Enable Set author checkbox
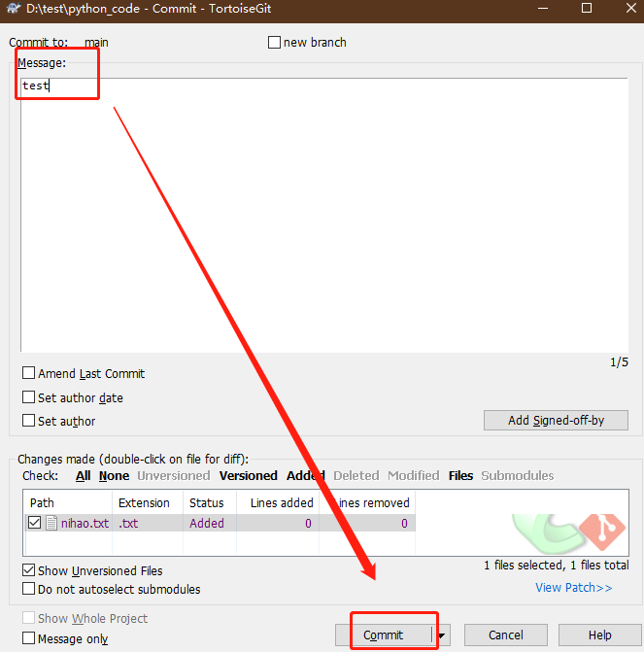The height and width of the screenshot is (652, 644). [x=28, y=421]
